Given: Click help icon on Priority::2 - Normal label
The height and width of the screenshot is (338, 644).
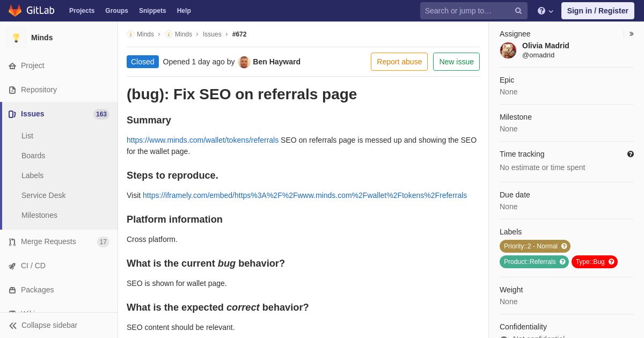Looking at the screenshot, I should tap(564, 246).
